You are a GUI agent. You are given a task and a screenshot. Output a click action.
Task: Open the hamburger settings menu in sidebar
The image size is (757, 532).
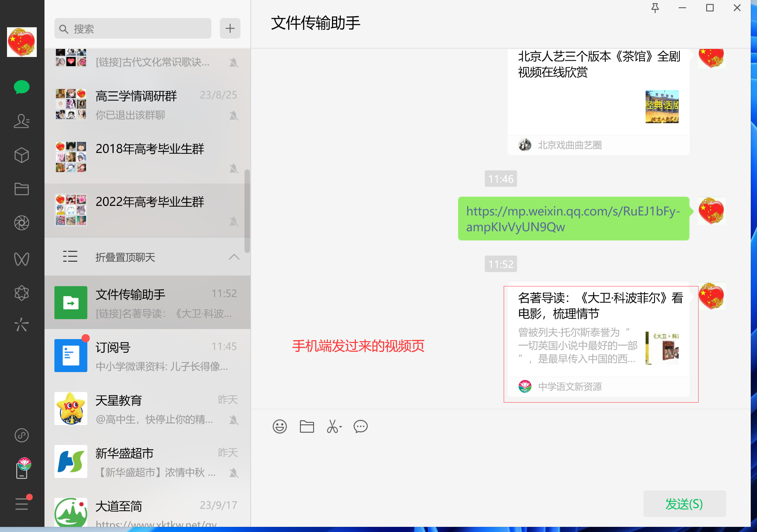[22, 503]
